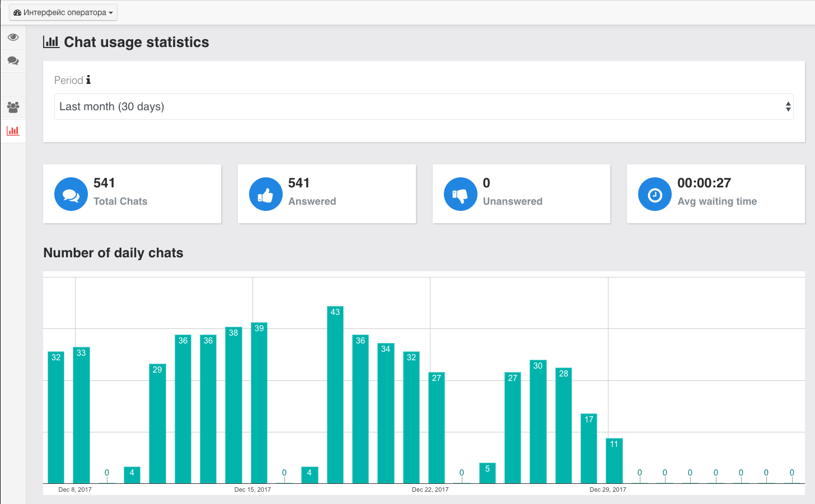The width and height of the screenshot is (815, 504).
Task: Click the Dec 29, 2017 axis label
Action: 608,489
